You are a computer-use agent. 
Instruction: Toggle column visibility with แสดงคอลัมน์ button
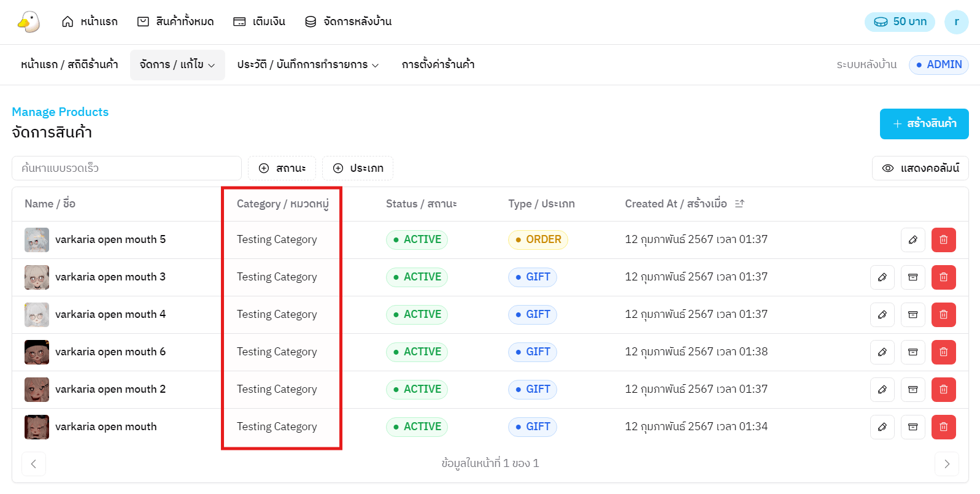920,168
